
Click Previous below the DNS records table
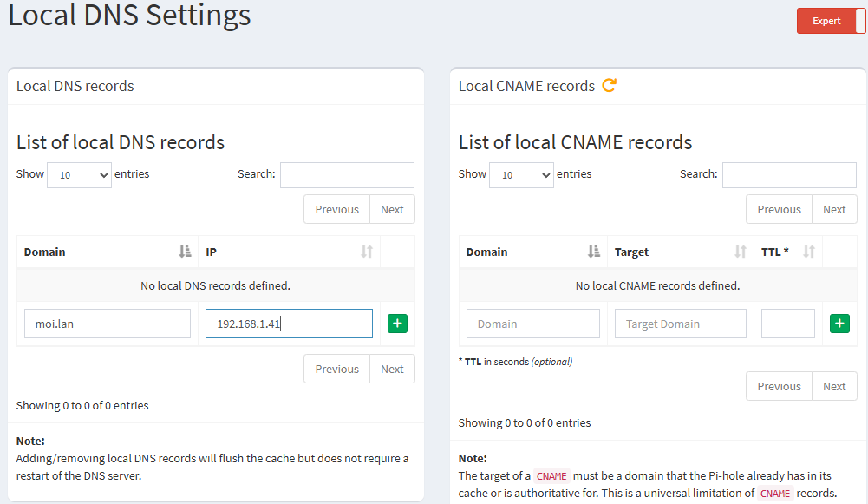point(336,369)
